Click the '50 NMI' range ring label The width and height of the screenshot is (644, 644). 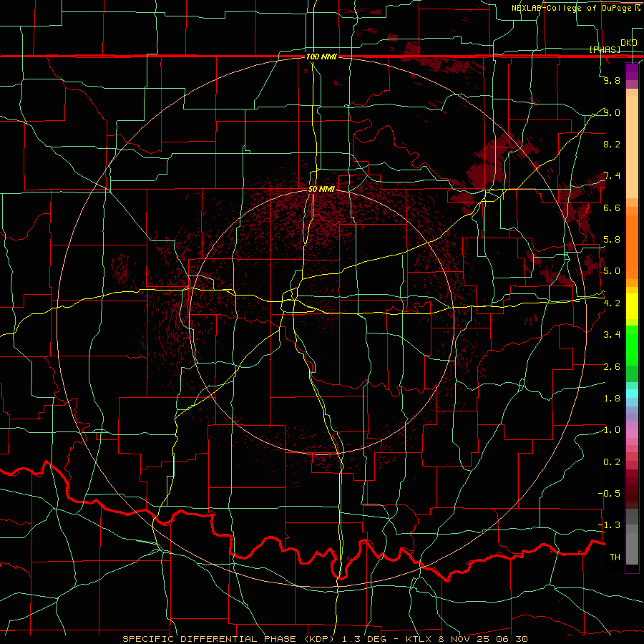tap(321, 189)
